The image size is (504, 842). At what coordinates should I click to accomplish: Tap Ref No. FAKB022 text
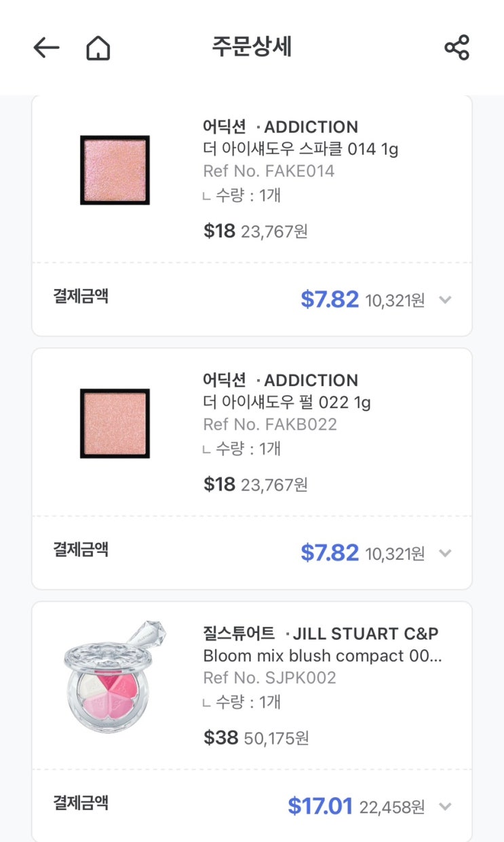[270, 424]
